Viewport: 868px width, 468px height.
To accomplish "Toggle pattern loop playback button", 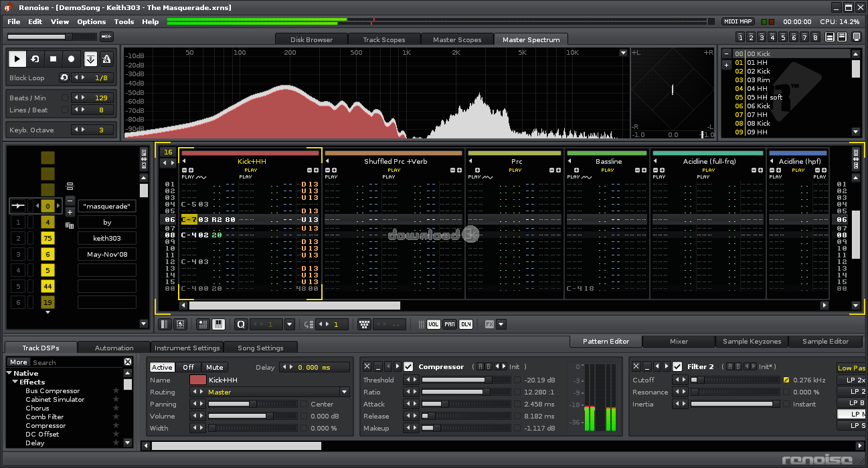I will click(35, 59).
